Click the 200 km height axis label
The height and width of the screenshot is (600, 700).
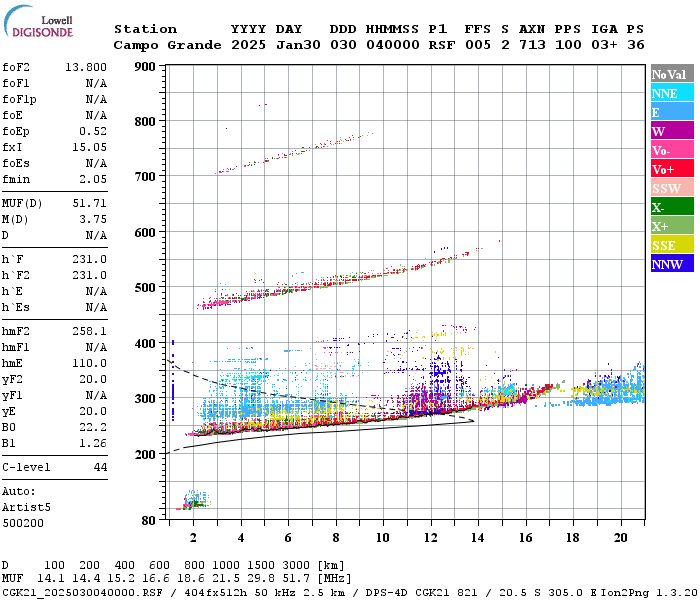[145, 454]
